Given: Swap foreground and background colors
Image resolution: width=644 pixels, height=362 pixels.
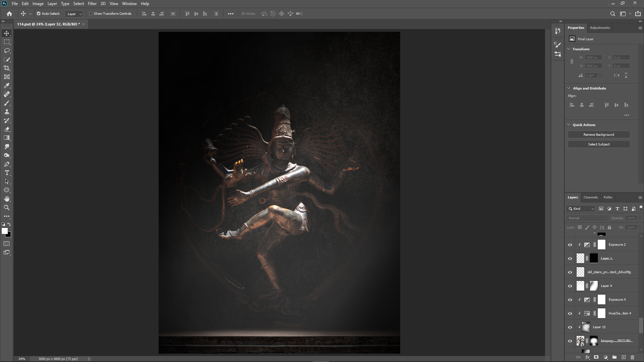Looking at the screenshot, I should [x=9, y=224].
